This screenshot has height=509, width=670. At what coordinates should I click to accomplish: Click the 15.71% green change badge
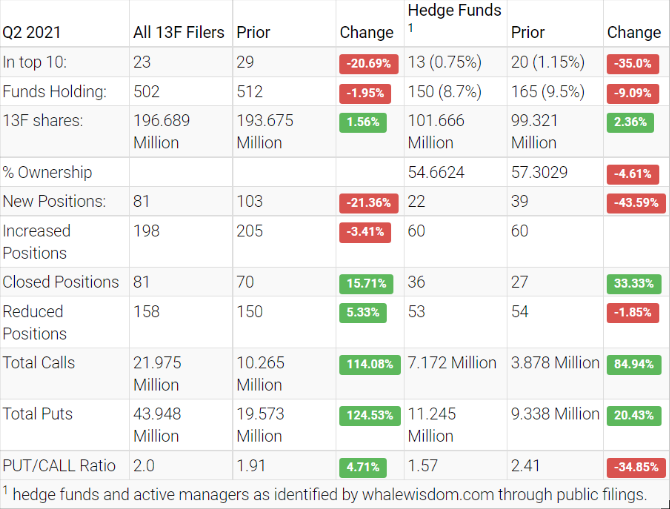(x=367, y=283)
